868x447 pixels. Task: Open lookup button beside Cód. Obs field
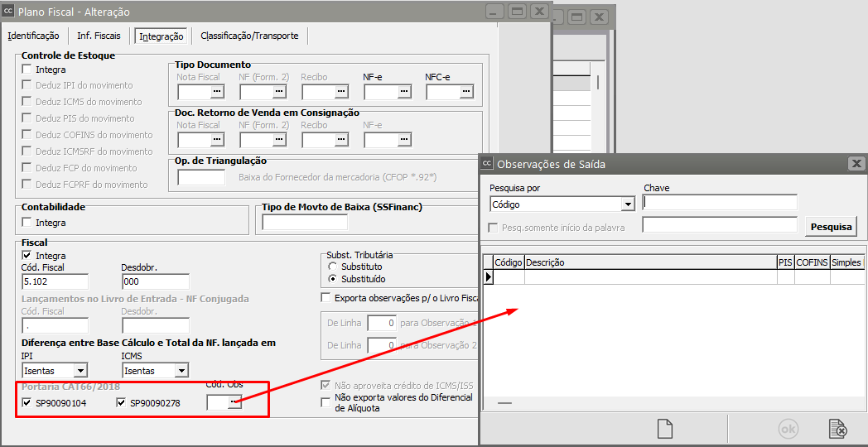(235, 402)
